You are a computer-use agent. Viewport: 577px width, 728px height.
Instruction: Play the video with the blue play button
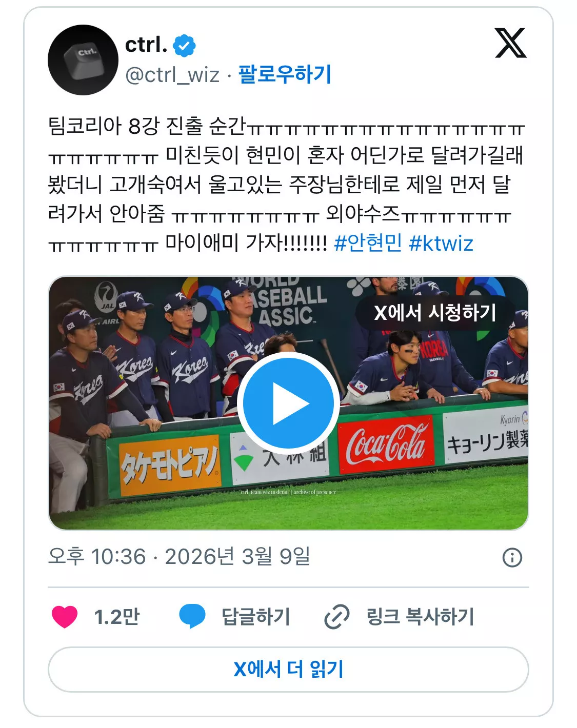(288, 403)
